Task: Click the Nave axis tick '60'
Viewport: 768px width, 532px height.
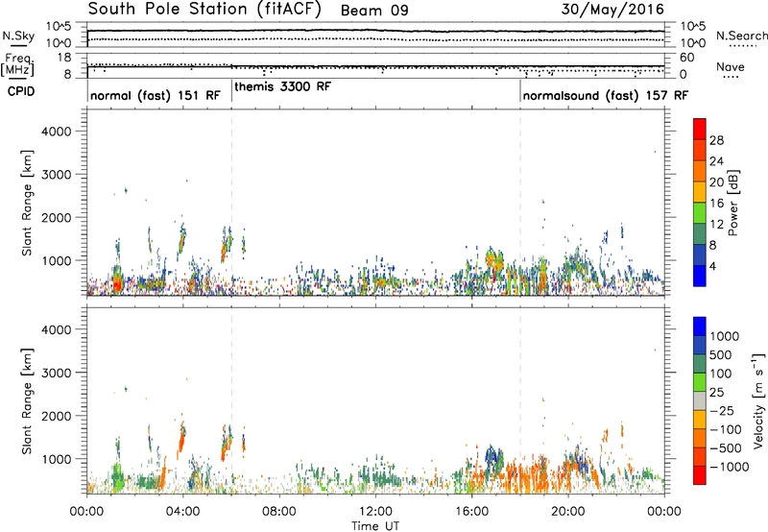Action: pos(687,58)
